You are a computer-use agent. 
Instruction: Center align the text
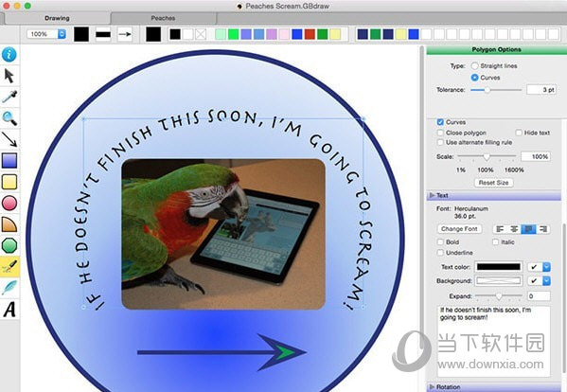(514, 229)
